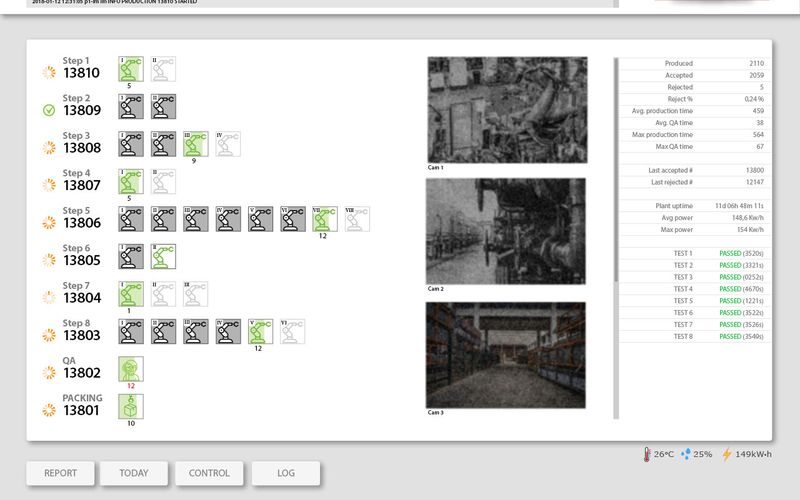800x500 pixels.
Task: Select inactive robot VIII in Step 5
Action: (357, 219)
